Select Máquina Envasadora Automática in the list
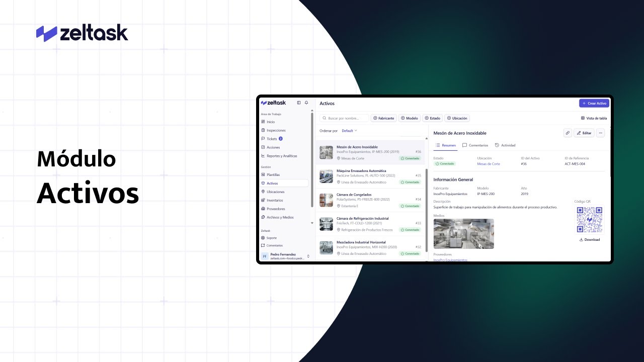Image resolution: width=644 pixels, height=362 pixels. [370, 176]
